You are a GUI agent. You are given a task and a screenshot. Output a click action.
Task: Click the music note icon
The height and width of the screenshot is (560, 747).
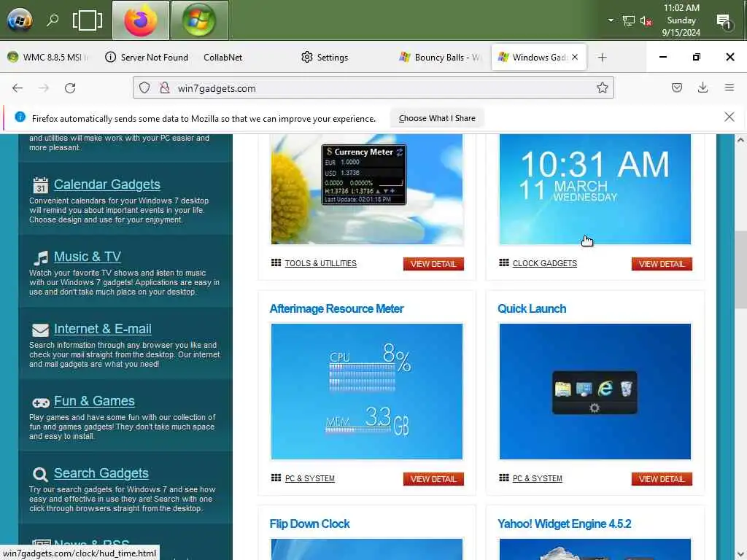coord(41,258)
